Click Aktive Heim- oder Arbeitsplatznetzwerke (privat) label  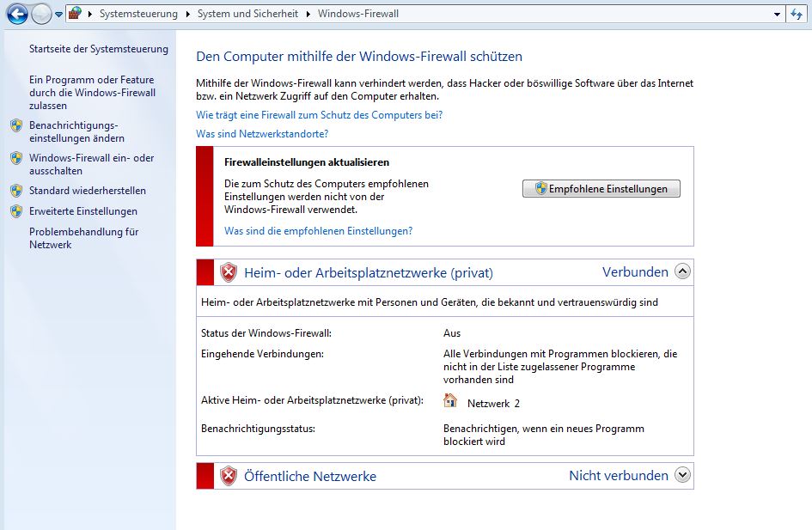click(312, 400)
